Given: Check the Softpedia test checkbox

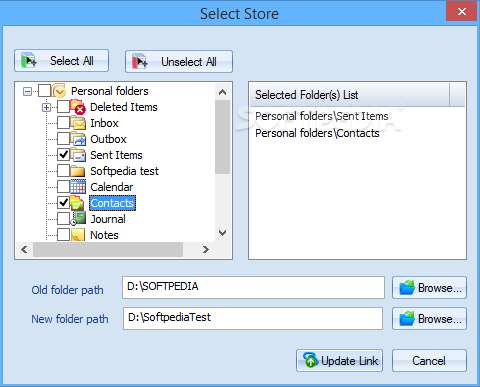Looking at the screenshot, I should click(x=63, y=171).
